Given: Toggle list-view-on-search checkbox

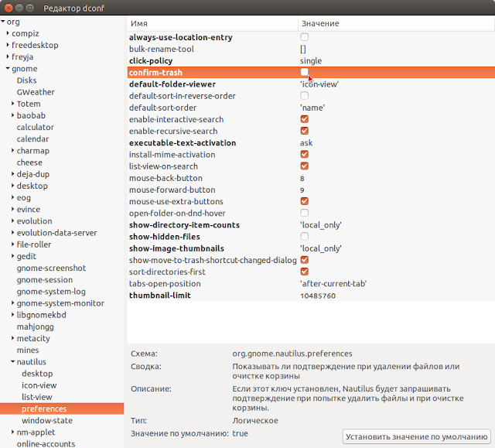Looking at the screenshot, I should pyautogui.click(x=304, y=166).
